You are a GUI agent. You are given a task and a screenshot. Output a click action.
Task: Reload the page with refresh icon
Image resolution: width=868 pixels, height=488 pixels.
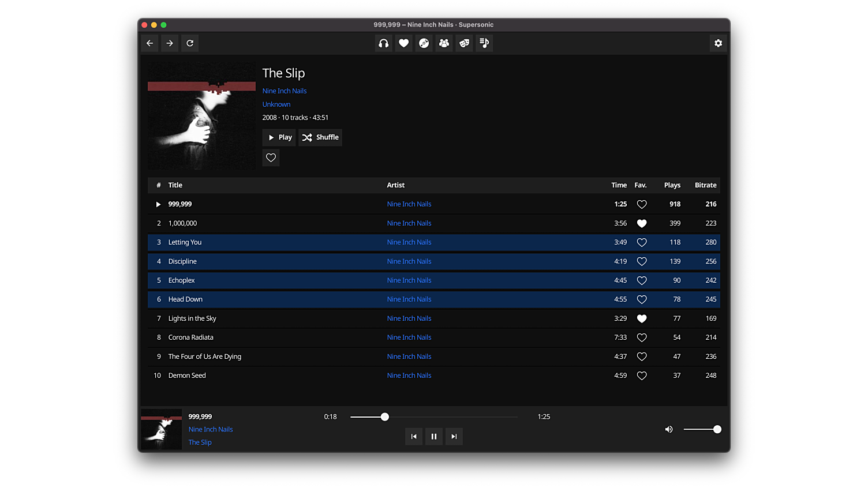pos(190,43)
